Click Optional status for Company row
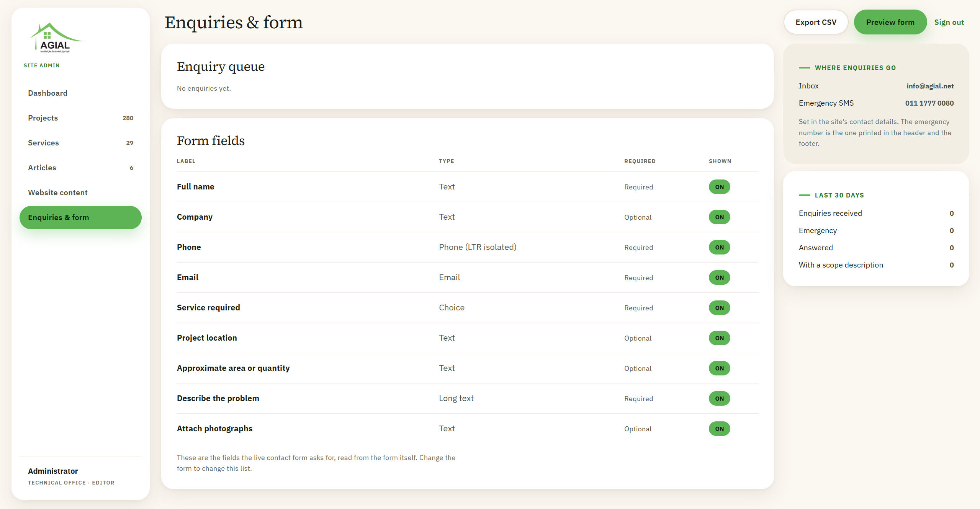This screenshot has width=980, height=509. point(638,217)
